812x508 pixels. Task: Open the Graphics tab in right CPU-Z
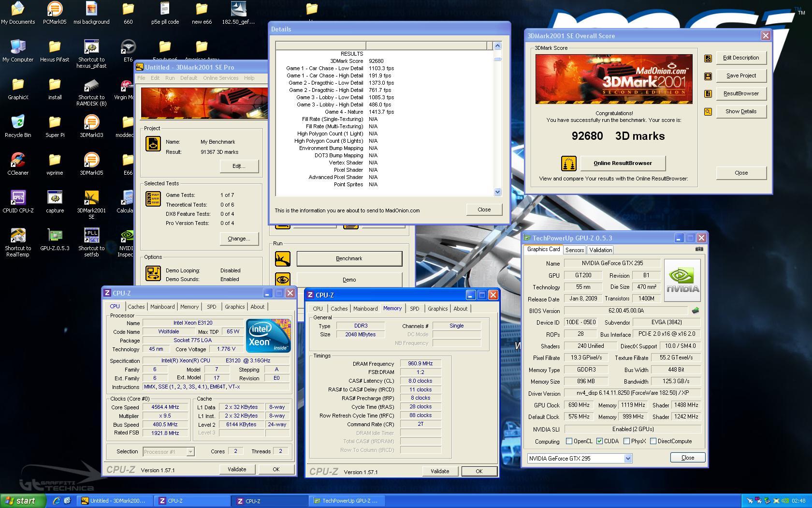[x=438, y=309]
